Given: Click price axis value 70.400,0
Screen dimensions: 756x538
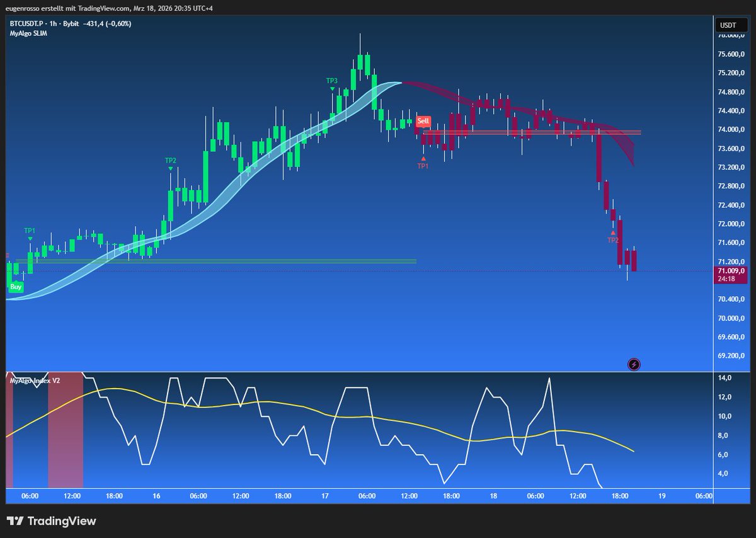Looking at the screenshot, I should (731, 300).
